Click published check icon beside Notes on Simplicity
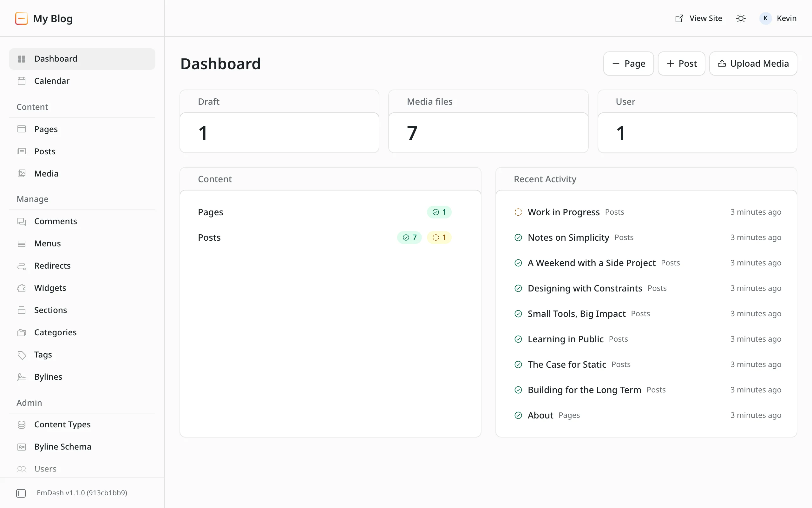This screenshot has width=812, height=508. (518, 237)
